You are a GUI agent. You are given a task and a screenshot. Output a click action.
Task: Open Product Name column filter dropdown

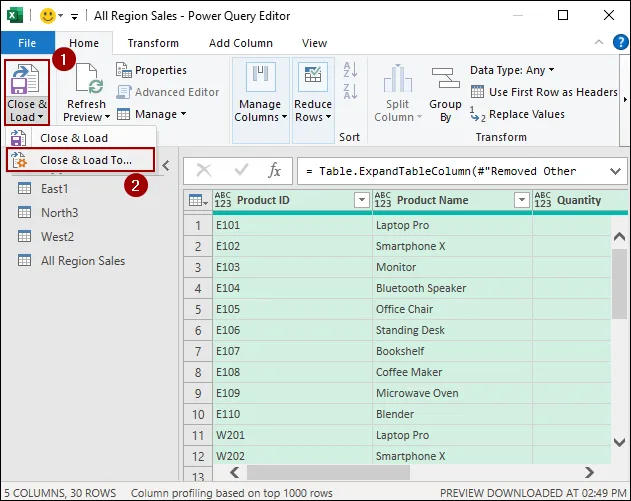point(522,200)
